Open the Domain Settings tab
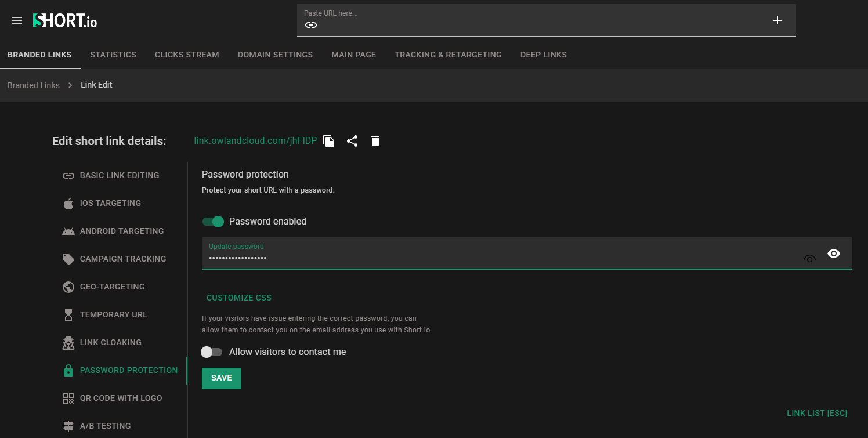 275,55
